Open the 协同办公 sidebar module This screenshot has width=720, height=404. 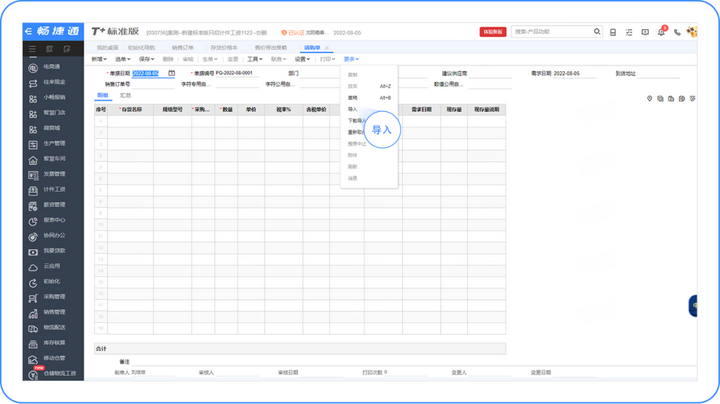point(46,236)
